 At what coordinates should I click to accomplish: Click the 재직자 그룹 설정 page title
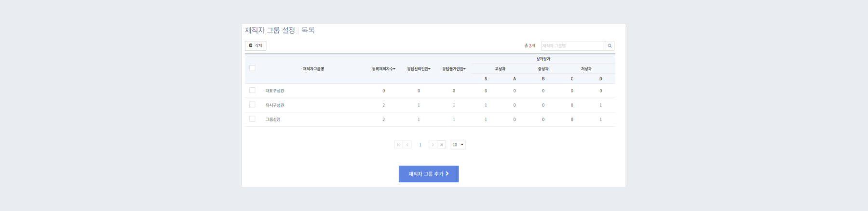coord(270,30)
